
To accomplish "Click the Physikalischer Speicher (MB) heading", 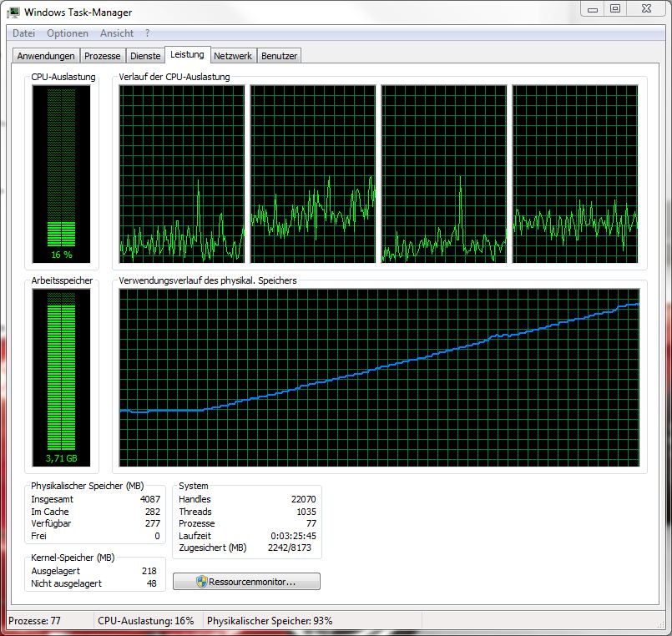I will 88,486.
